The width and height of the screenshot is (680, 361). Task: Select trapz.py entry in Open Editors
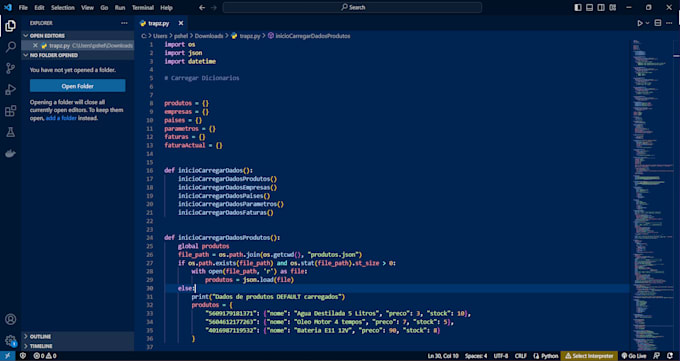[x=78, y=45]
